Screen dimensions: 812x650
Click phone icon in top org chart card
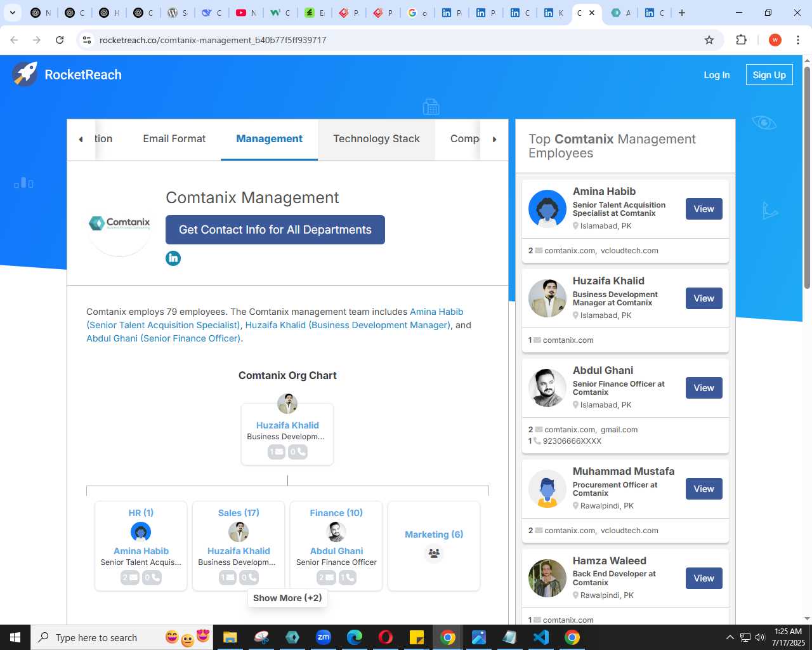(x=298, y=452)
